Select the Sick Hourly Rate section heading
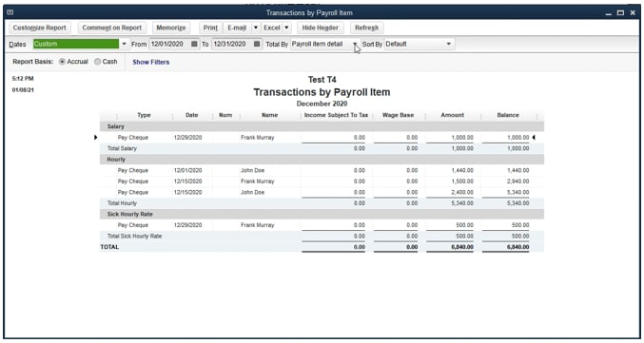The height and width of the screenshot is (343, 644). tap(129, 214)
